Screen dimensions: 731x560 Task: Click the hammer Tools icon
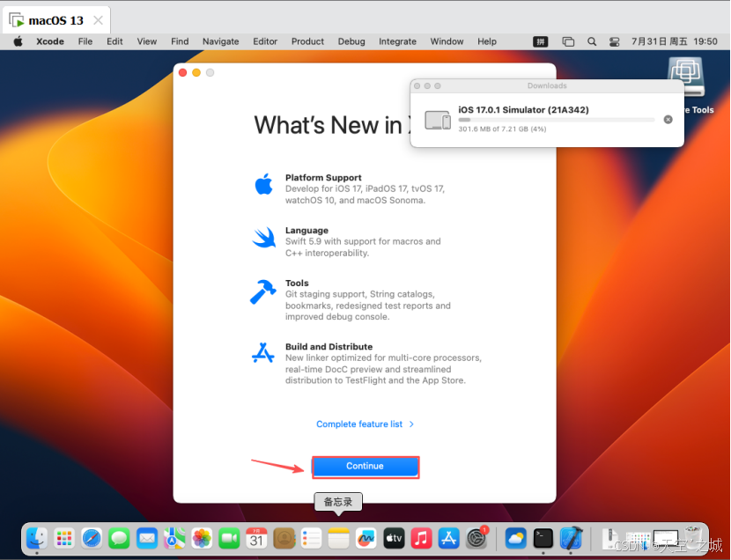point(263,291)
